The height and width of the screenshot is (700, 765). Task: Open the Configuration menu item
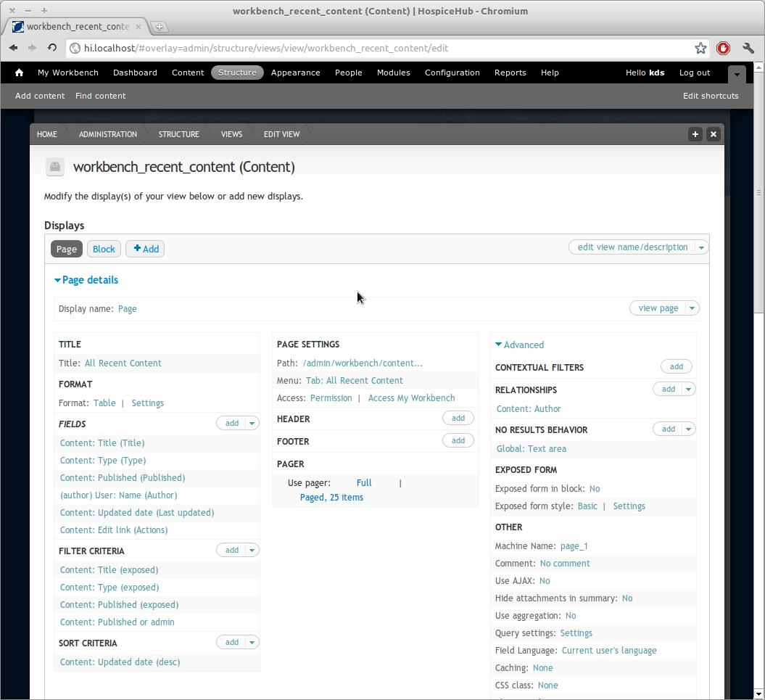point(452,73)
